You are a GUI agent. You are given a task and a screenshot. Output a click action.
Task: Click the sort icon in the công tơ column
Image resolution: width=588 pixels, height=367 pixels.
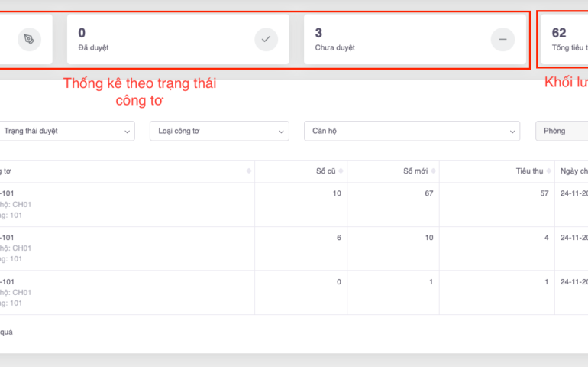click(x=248, y=171)
